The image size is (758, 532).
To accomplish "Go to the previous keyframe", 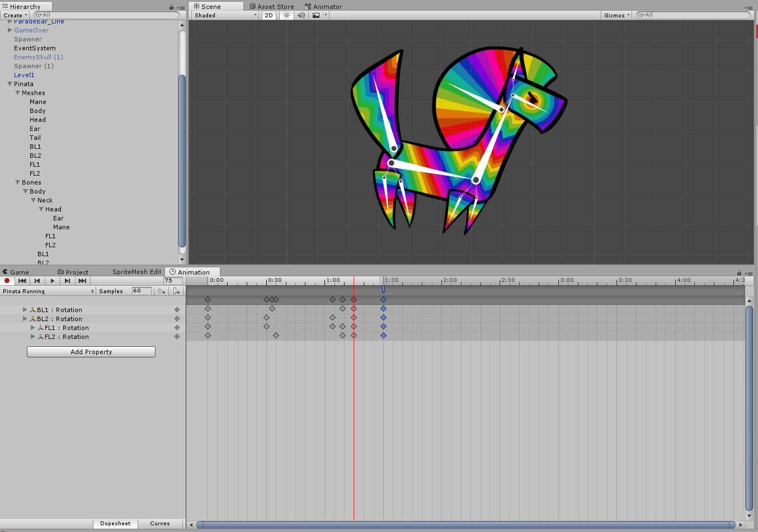I will click(37, 281).
